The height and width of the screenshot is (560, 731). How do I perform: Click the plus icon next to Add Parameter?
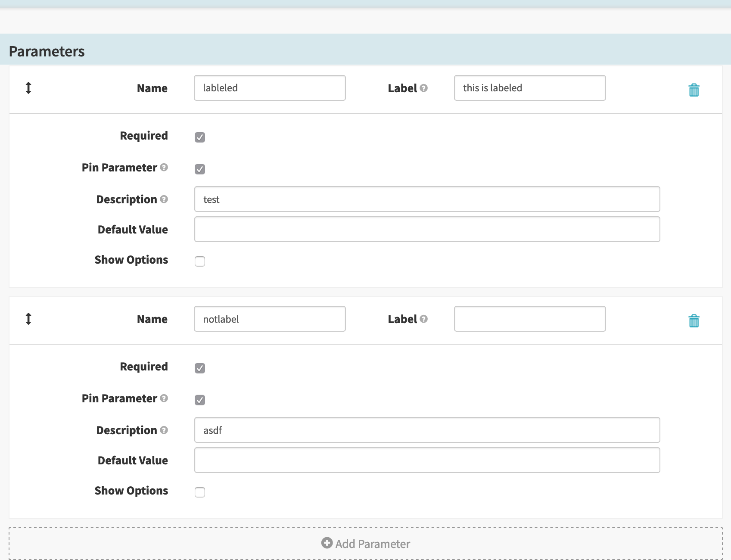[x=327, y=544]
